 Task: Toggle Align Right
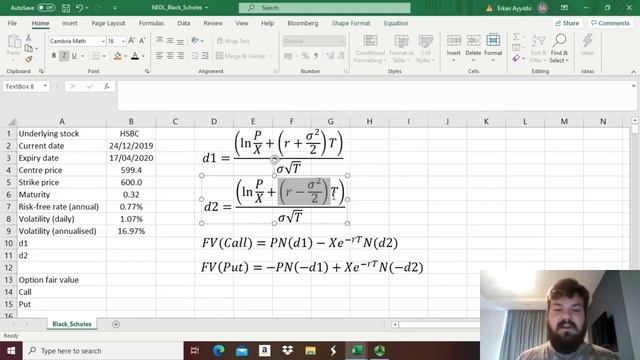pyautogui.click(x=180, y=56)
